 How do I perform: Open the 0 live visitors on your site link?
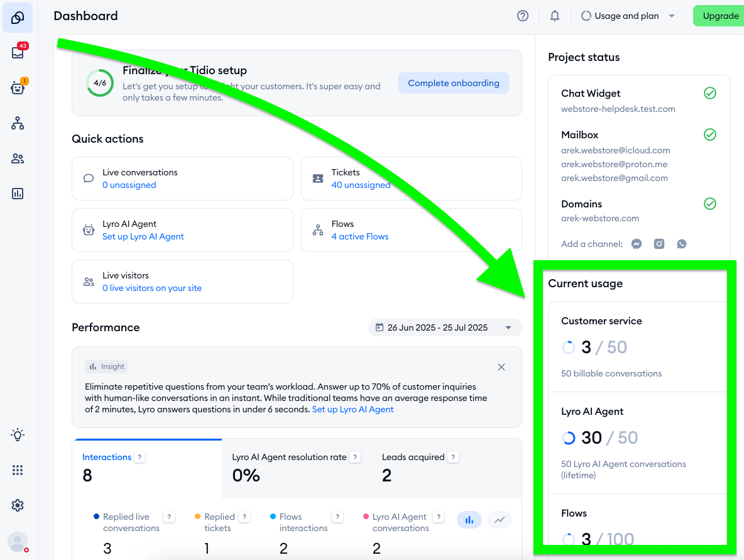(152, 288)
